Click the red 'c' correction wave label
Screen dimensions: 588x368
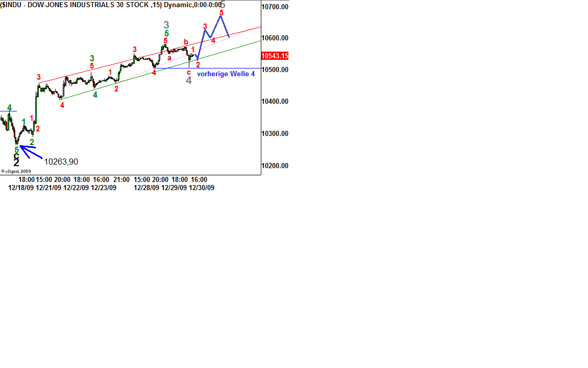[x=188, y=72]
